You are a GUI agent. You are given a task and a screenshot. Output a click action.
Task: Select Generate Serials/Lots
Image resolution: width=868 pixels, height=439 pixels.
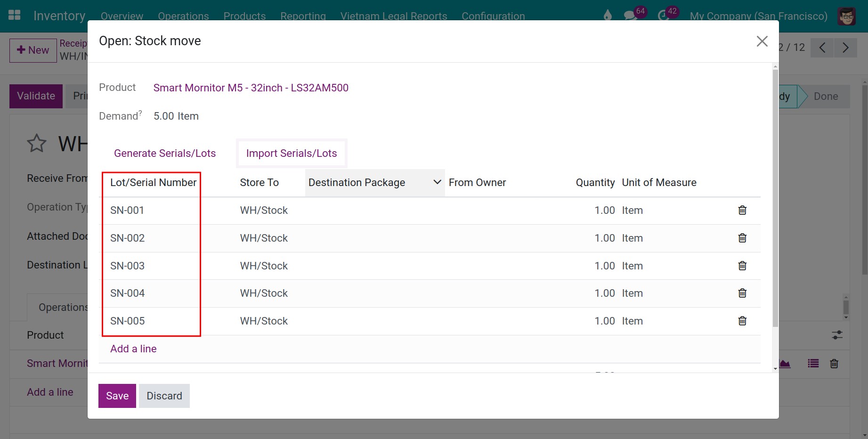pyautogui.click(x=165, y=153)
